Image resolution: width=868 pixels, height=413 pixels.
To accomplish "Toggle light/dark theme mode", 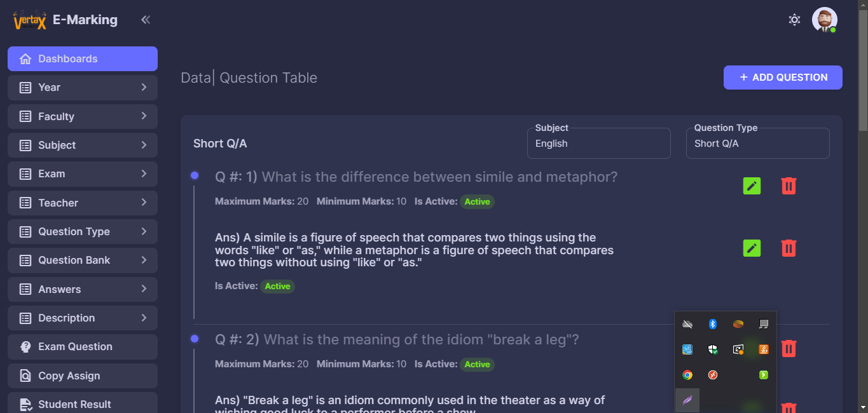I will pyautogui.click(x=794, y=20).
